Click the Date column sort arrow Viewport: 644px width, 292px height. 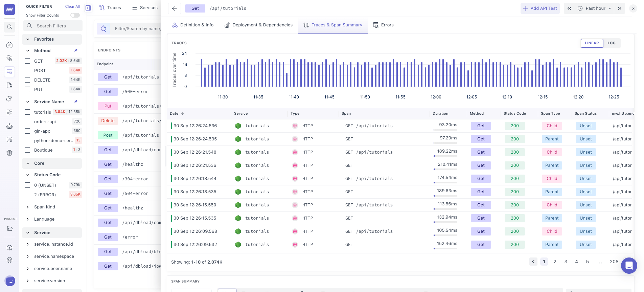[182, 113]
